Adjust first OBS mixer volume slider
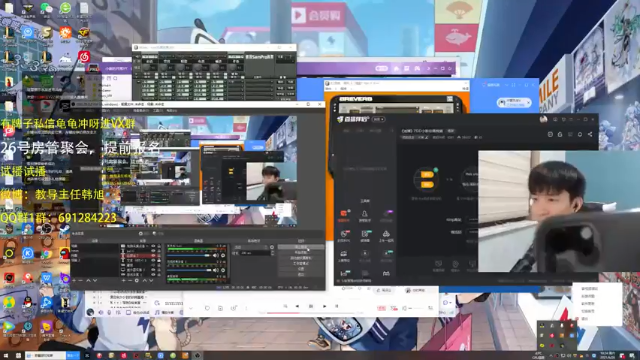 pyautogui.click(x=189, y=255)
